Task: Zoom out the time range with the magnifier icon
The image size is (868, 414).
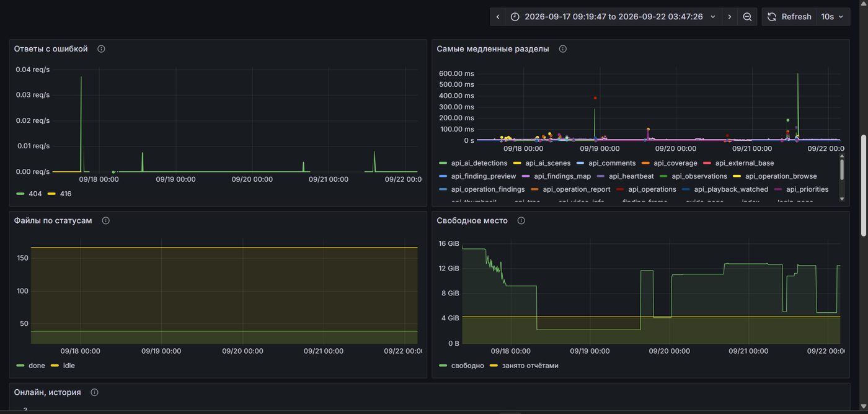Action: [747, 17]
